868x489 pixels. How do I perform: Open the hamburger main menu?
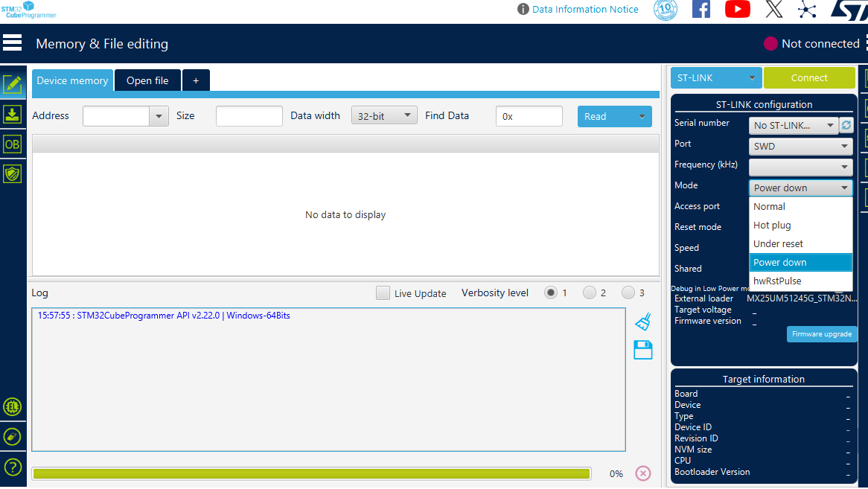point(12,43)
